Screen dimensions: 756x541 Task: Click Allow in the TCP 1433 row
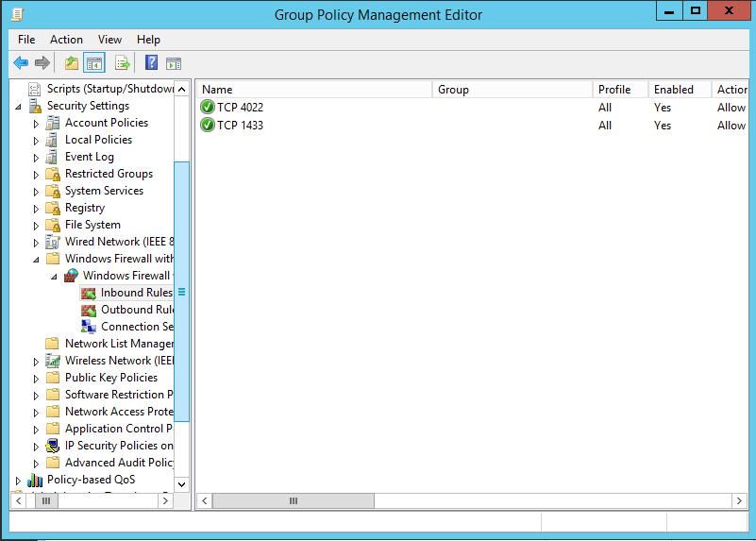pos(731,126)
